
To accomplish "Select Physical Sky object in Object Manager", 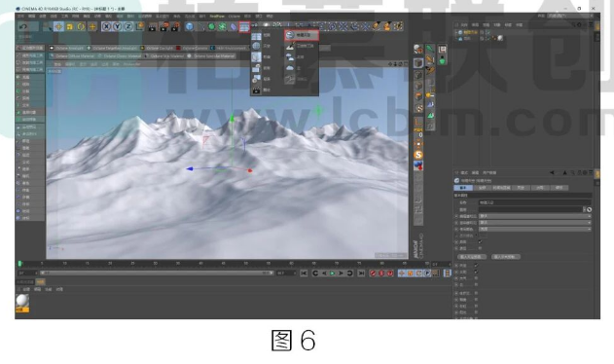I will [x=471, y=32].
